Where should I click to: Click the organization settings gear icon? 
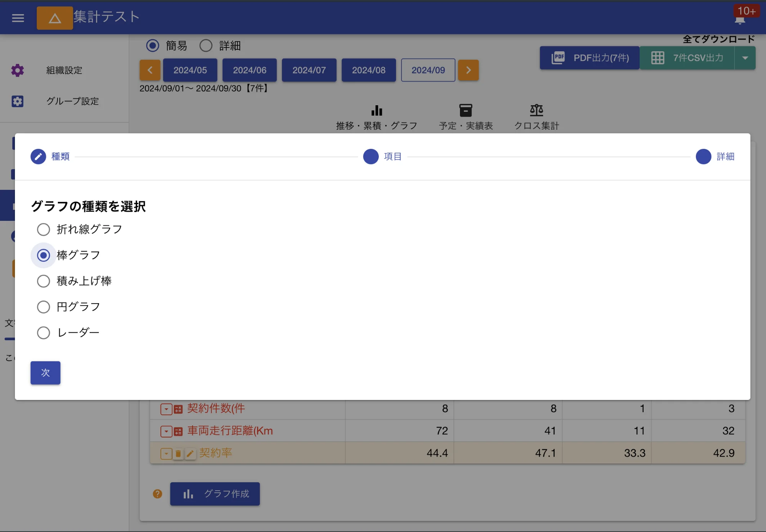tap(17, 70)
